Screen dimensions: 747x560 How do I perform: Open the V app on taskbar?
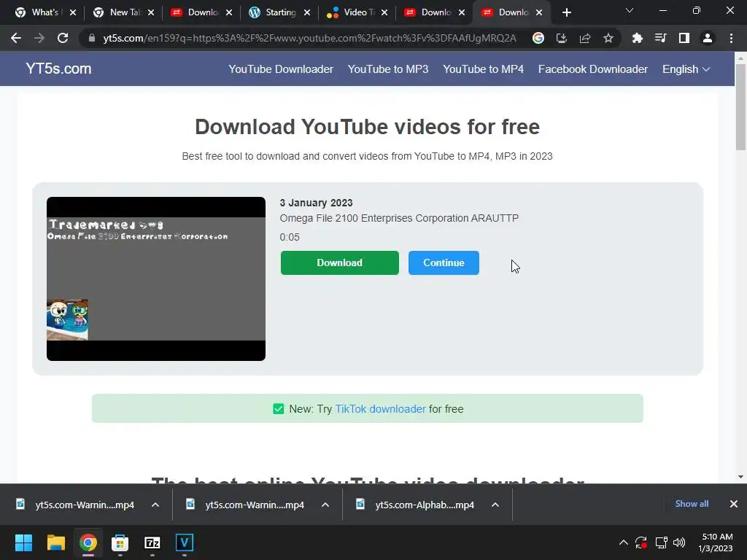[185, 542]
